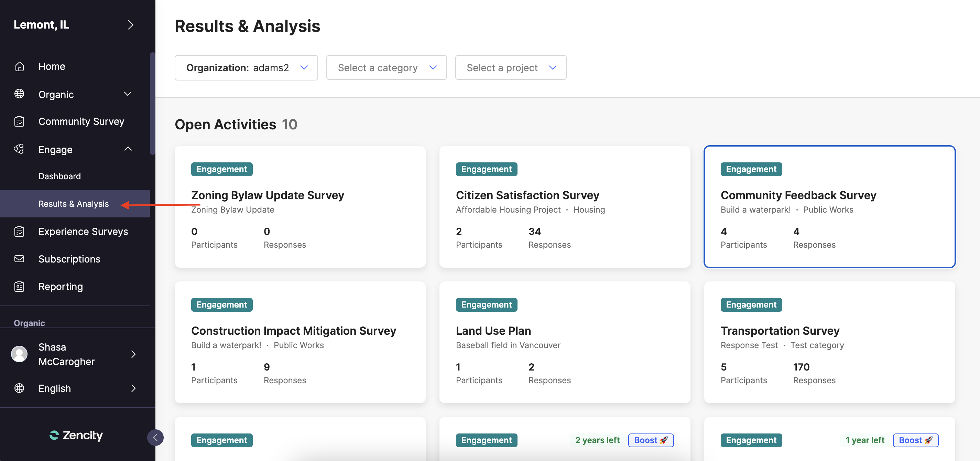Collapse the Engage menu chevron

pos(128,149)
